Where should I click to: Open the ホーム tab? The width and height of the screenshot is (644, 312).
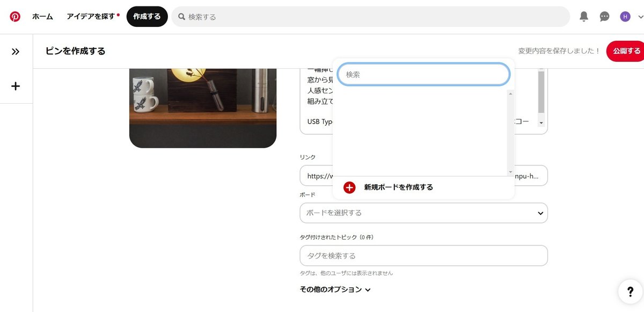click(42, 17)
